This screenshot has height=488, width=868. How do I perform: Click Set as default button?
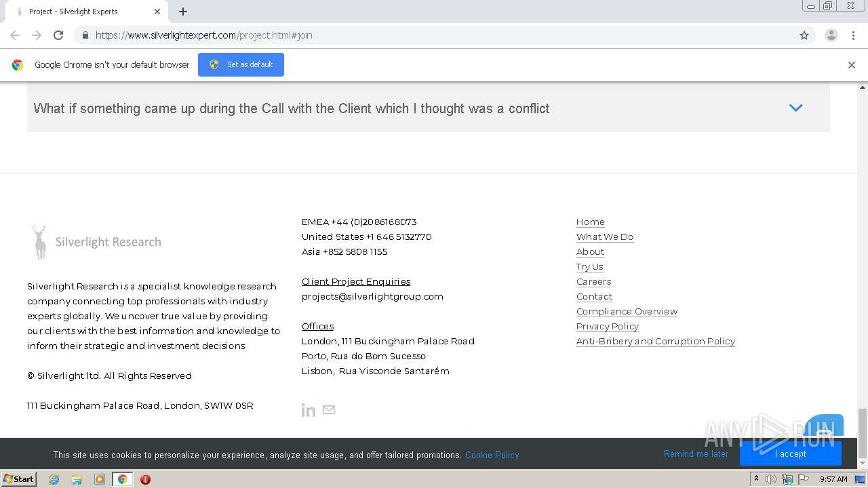click(241, 65)
